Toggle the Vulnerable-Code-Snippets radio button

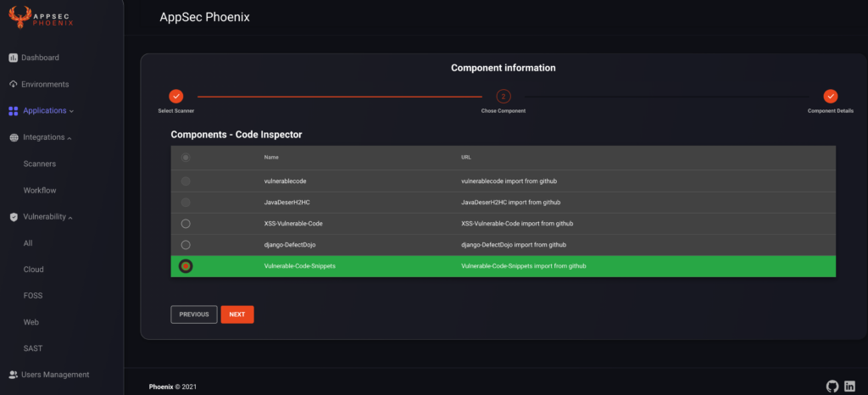pyautogui.click(x=186, y=266)
